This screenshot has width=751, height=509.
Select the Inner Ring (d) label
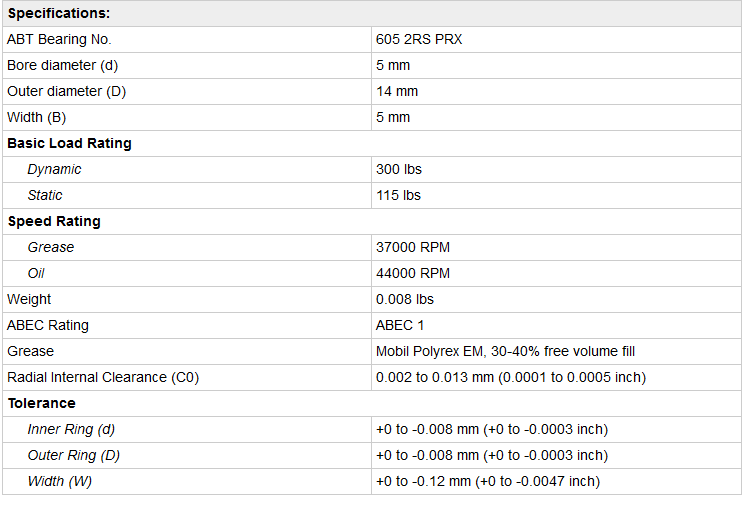point(71,429)
